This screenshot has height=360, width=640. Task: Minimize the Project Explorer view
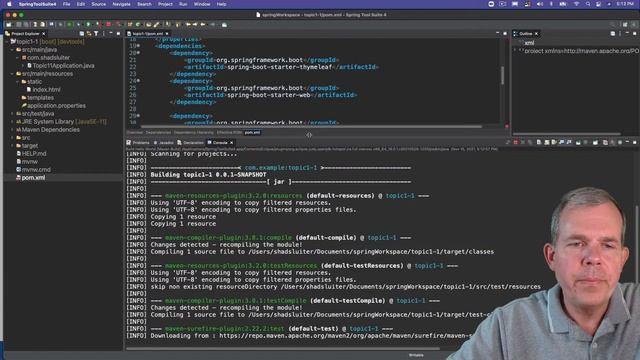pos(111,33)
